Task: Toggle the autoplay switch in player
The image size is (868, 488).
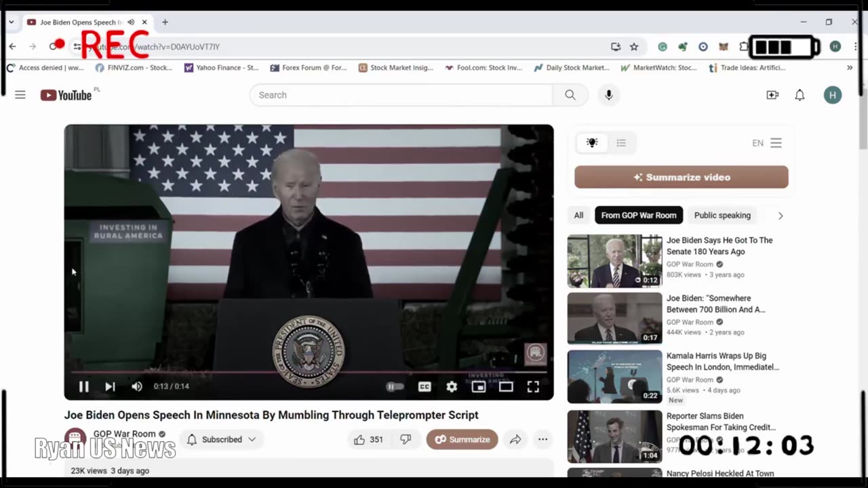Action: (x=395, y=386)
